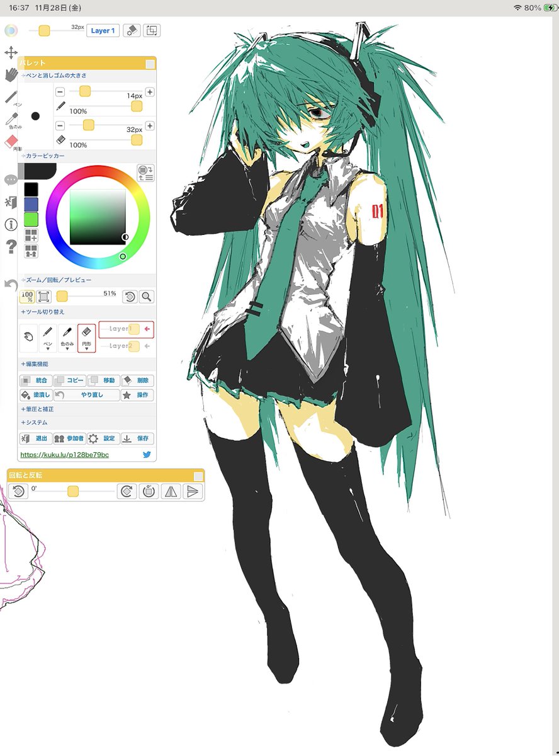The width and height of the screenshot is (559, 756).
Task: Select Layer1 in tool switch section
Action: 126,329
